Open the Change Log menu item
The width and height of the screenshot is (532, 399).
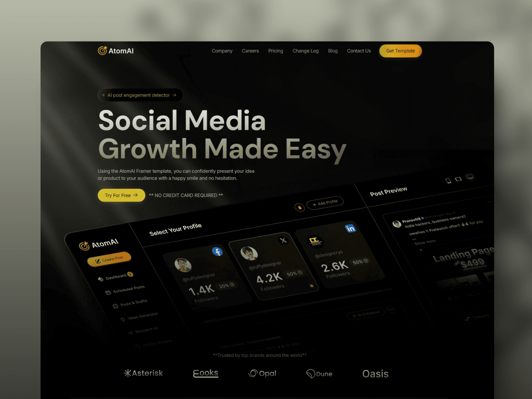(305, 51)
